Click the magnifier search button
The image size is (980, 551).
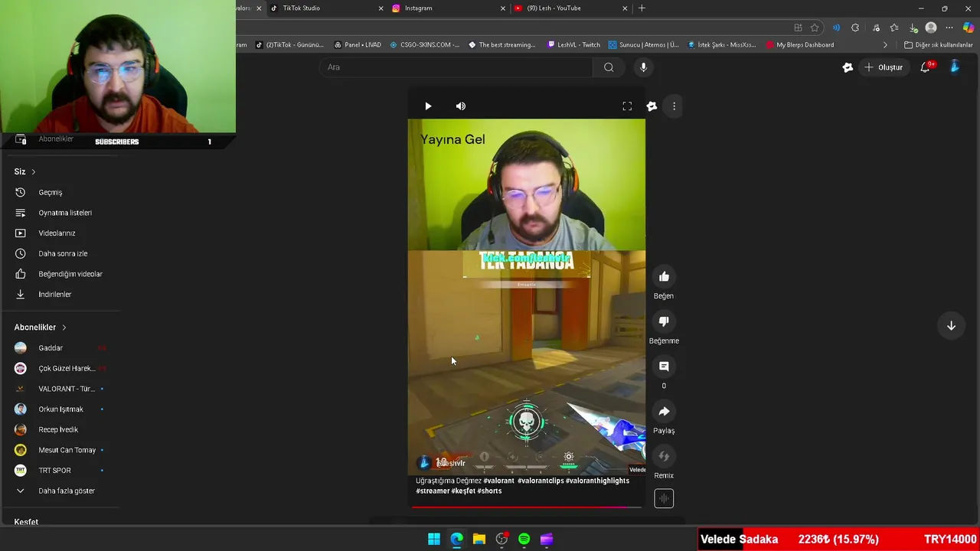(x=609, y=67)
